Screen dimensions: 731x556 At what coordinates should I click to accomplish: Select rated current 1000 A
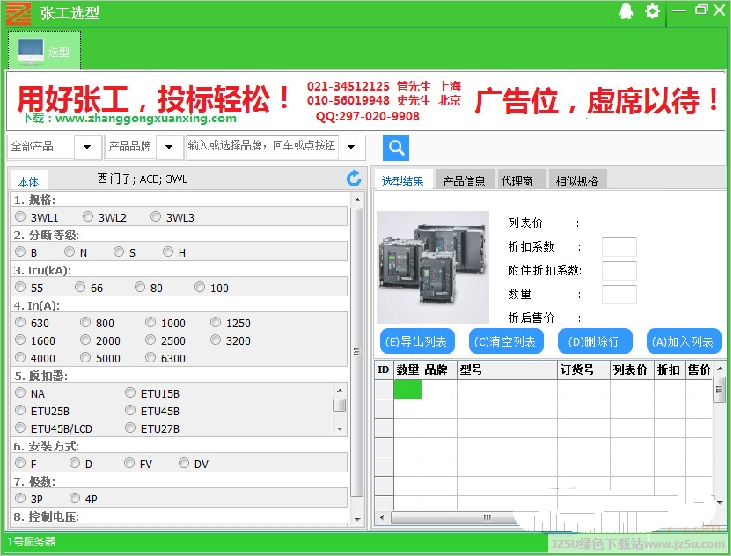[x=150, y=322]
